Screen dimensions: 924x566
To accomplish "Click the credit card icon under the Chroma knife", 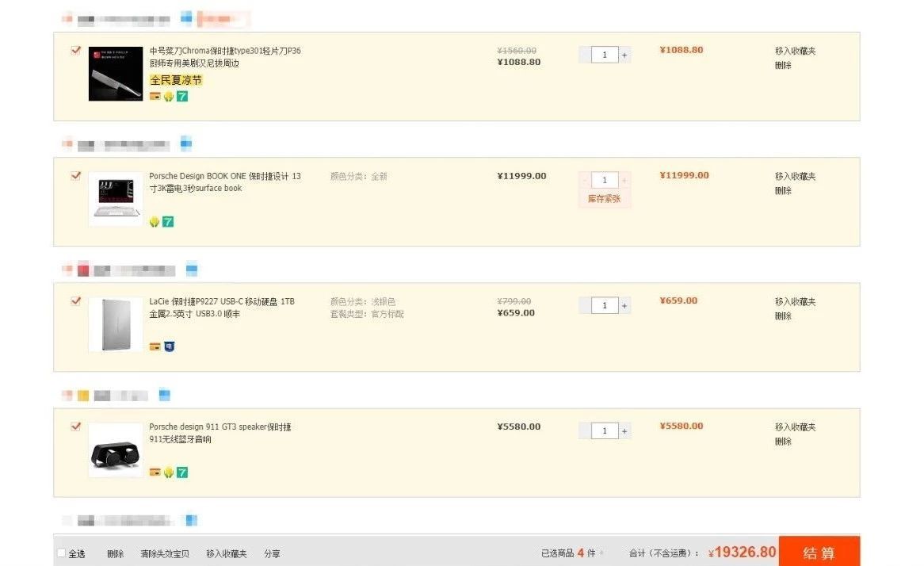I will 155,96.
